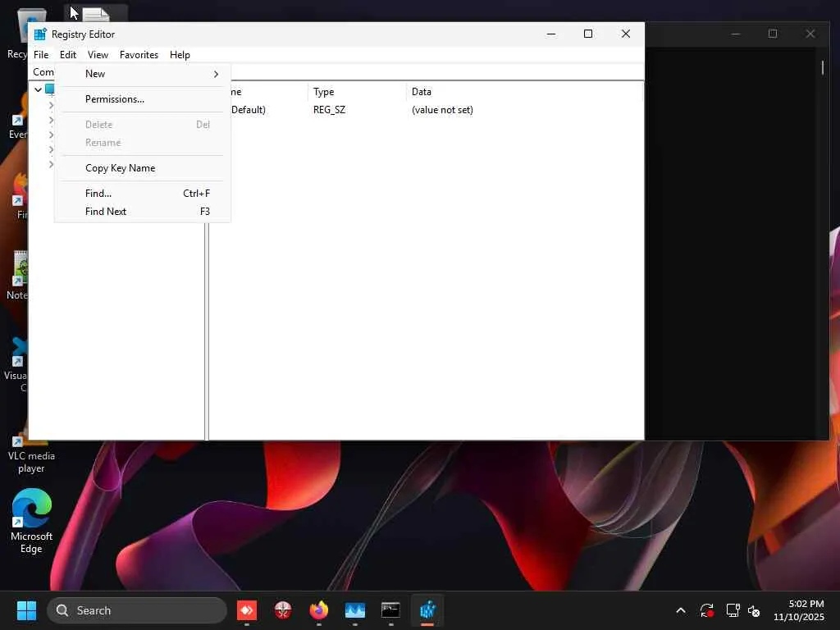Open the Favorites menu
The width and height of the screenshot is (840, 630).
(139, 55)
